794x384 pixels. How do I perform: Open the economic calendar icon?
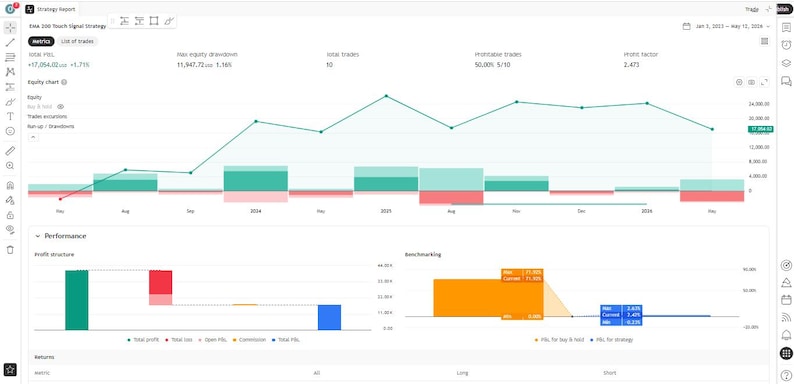786,300
